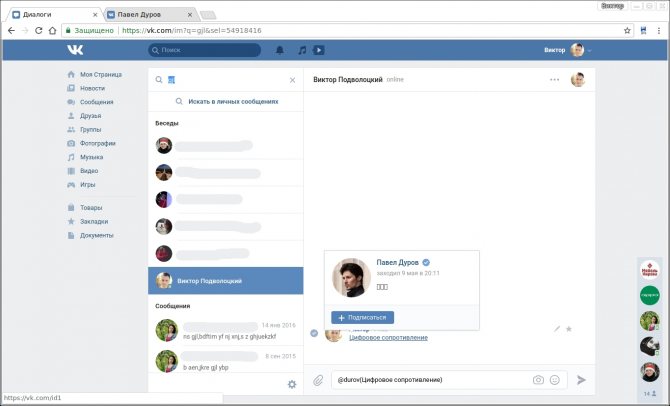
Task: Expand the Виктор profile menu arrow
Action: click(590, 50)
